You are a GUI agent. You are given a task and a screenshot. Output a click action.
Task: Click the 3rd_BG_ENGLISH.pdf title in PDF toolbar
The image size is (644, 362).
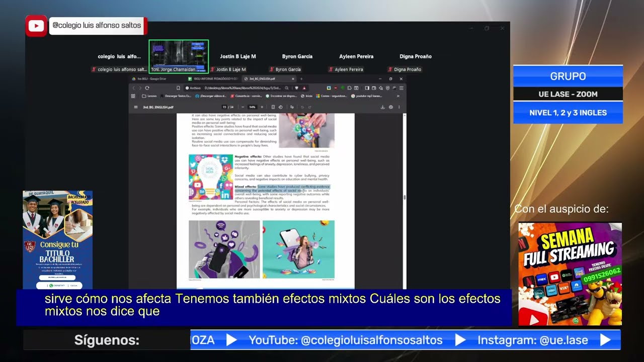click(158, 107)
